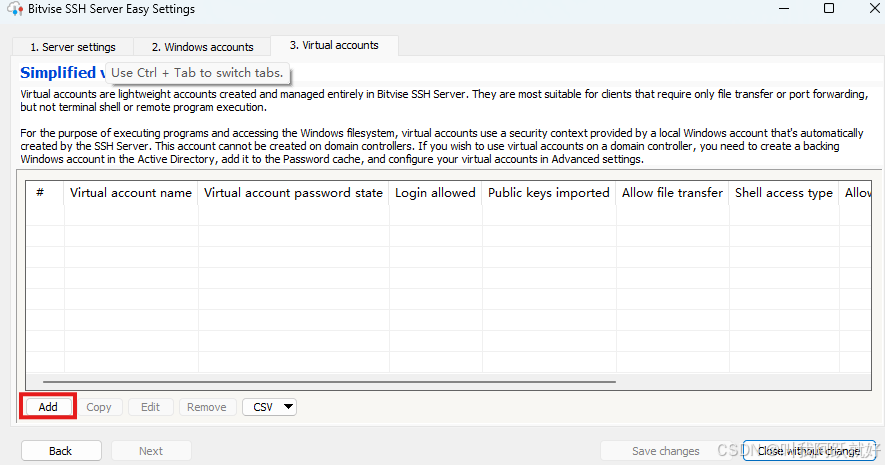The height and width of the screenshot is (465, 885).
Task: Click the table's horizontal scrollbar
Action: pos(330,381)
